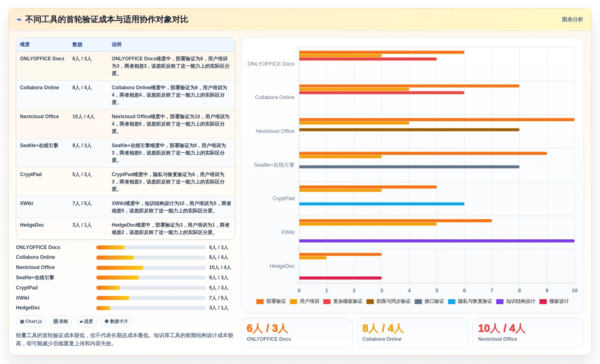Viewport: 600px width, 364px height.
Task: Toggle 接口验证 legend swatch
Action: click(x=418, y=302)
